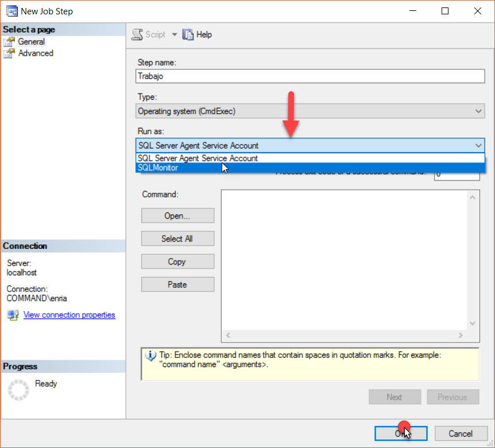Click the Paste button
The width and height of the screenshot is (495, 448).
coord(177,284)
